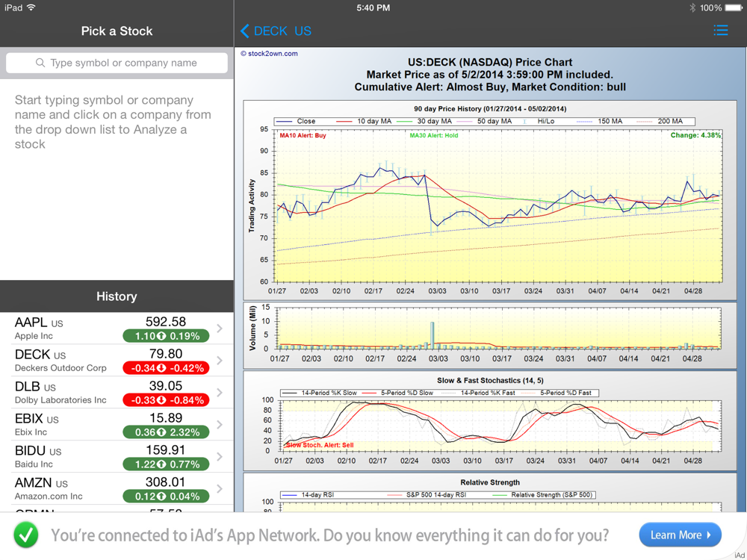Screen dimensions: 747x560
Task: Tap the list menu icon
Action: (x=720, y=31)
